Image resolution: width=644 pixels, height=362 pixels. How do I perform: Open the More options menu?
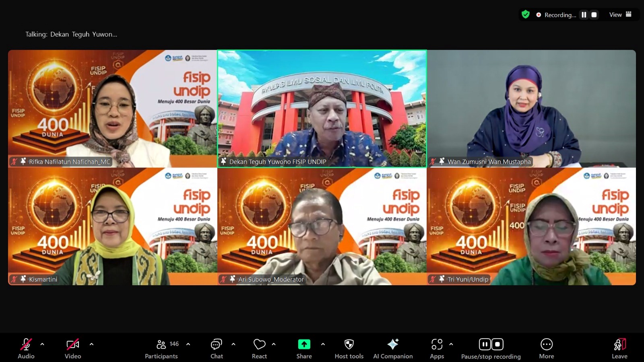coord(546,349)
